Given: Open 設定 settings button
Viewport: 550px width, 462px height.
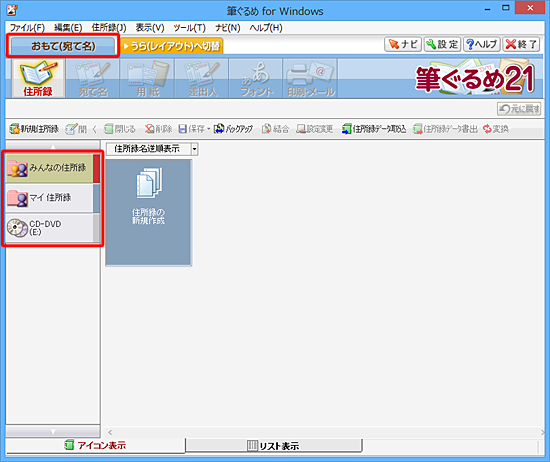Looking at the screenshot, I should click(x=442, y=45).
